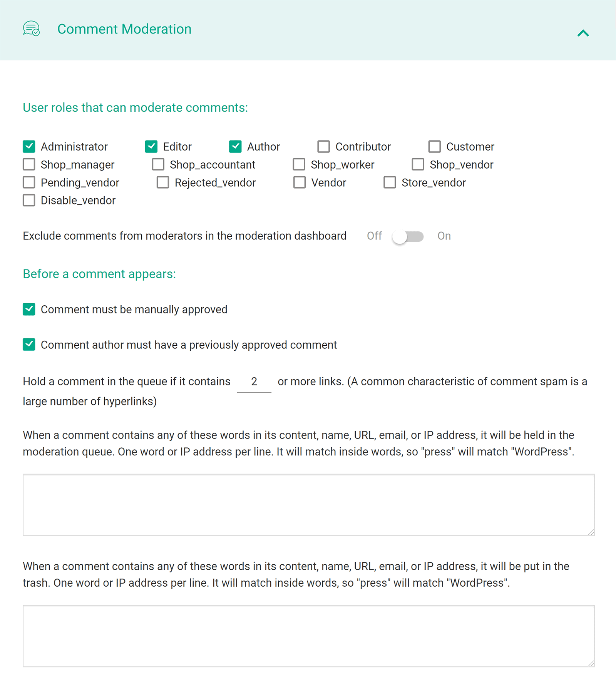Focus the moderation queue words textarea
Viewport: 616px width, 696px height.
pos(309,505)
